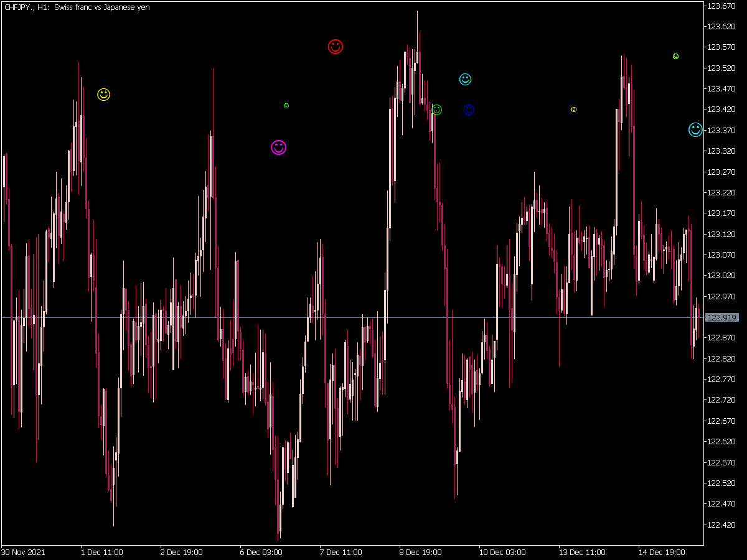Click the '6 Dec 03:00' time label
The height and width of the screenshot is (560, 747).
pyautogui.click(x=261, y=552)
